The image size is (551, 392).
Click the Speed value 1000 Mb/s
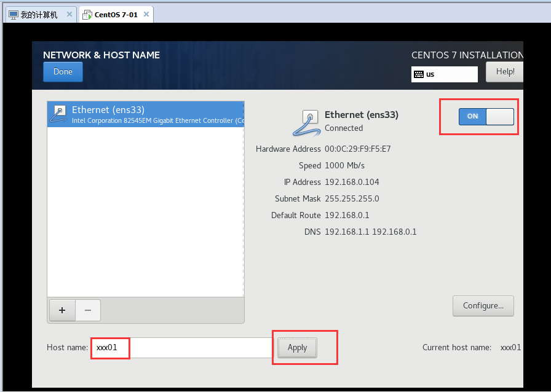coord(345,165)
